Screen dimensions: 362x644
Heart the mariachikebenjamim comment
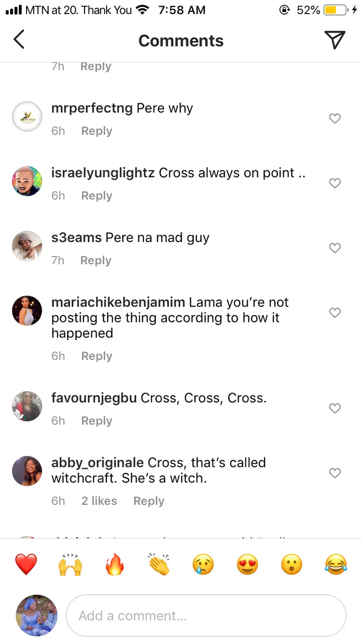[x=335, y=313]
